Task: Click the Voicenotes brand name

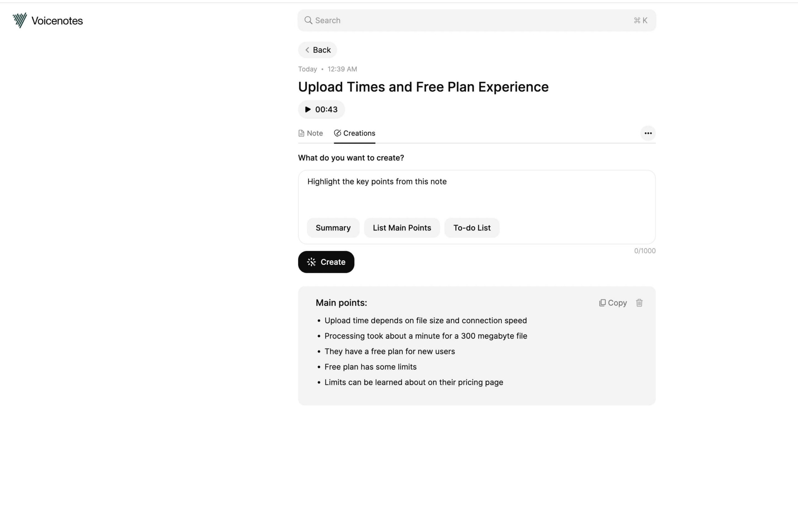Action: pyautogui.click(x=57, y=21)
